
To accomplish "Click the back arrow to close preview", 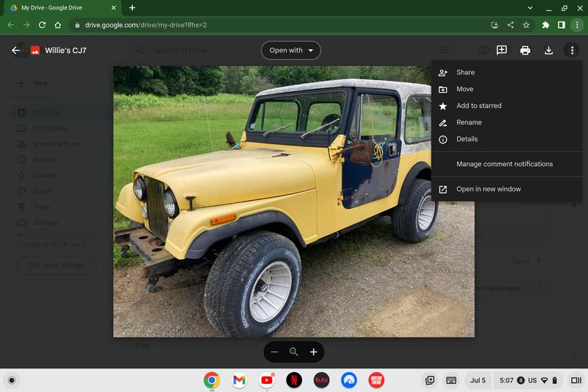I will pos(16,51).
